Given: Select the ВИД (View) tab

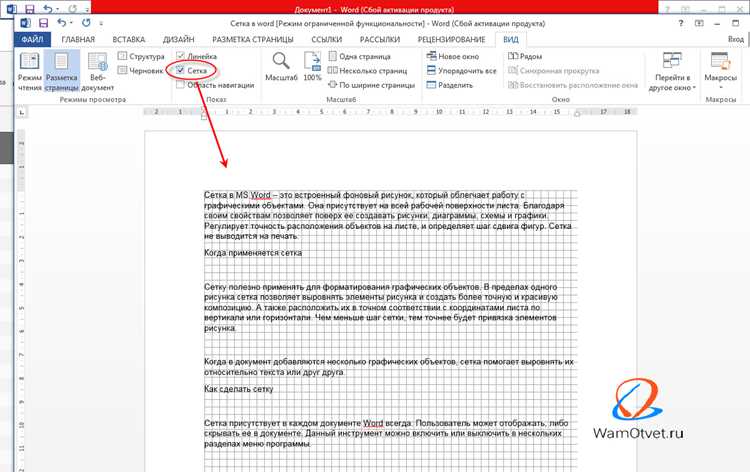Looking at the screenshot, I should pyautogui.click(x=511, y=39).
